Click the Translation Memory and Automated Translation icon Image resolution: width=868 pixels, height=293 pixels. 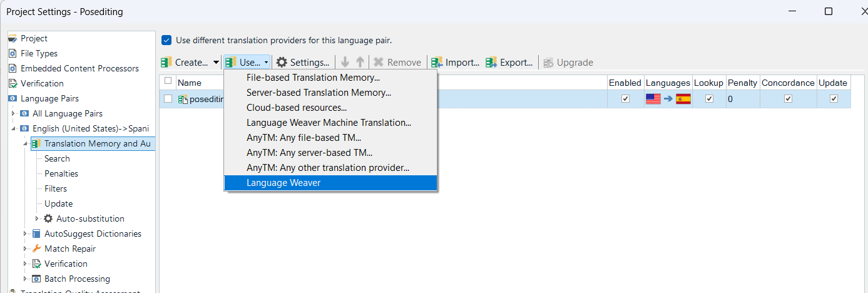coord(36,143)
